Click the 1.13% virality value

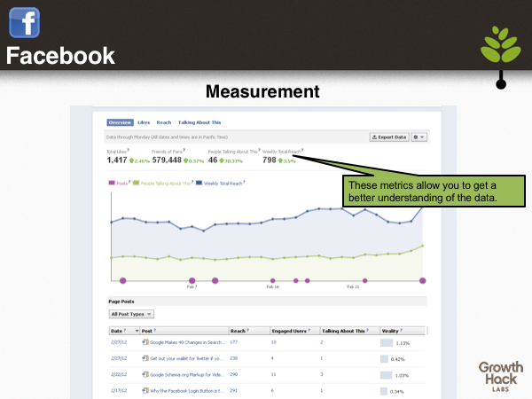[403, 343]
